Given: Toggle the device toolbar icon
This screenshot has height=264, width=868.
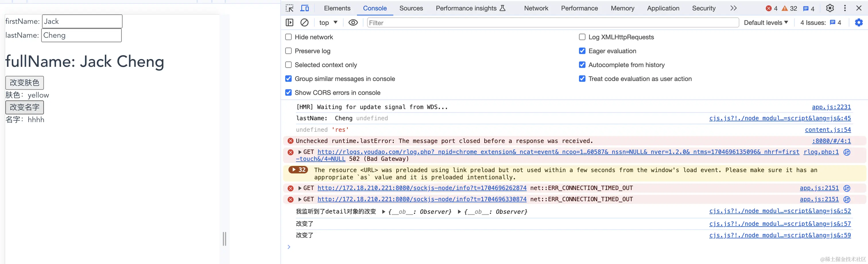Looking at the screenshot, I should click(x=305, y=8).
